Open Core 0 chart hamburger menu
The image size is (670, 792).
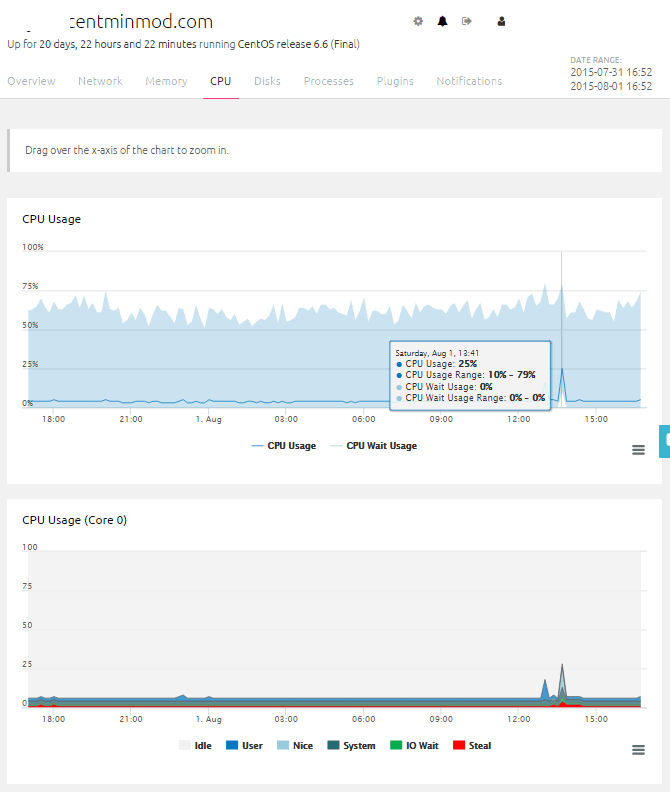pos(638,750)
